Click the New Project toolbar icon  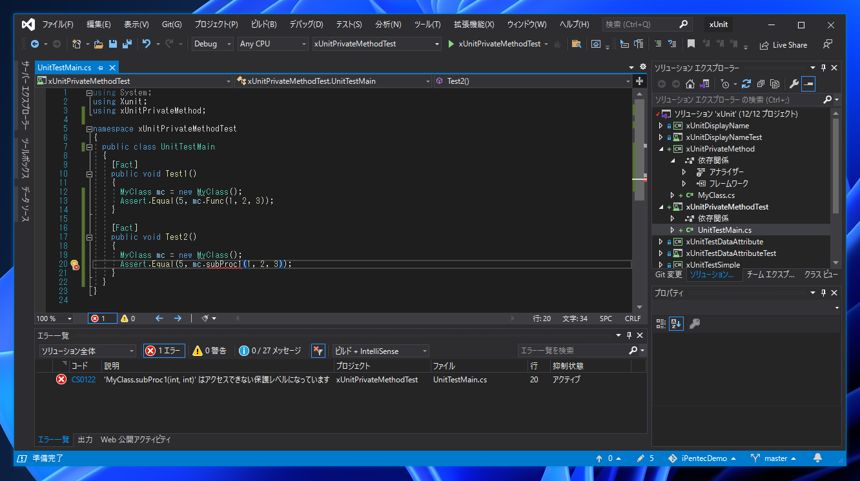pyautogui.click(x=76, y=44)
